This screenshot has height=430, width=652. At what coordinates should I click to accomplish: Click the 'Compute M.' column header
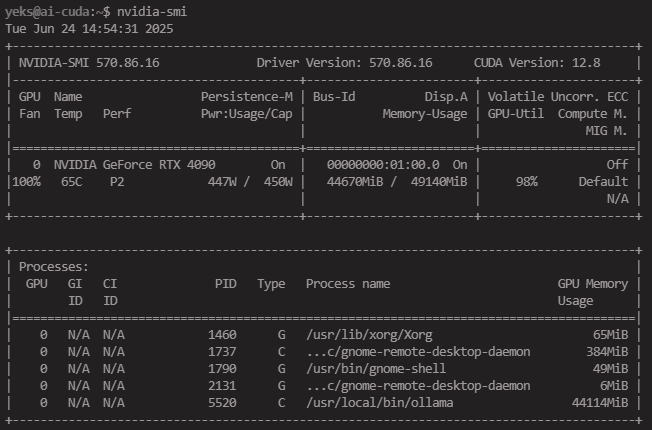pyautogui.click(x=593, y=114)
